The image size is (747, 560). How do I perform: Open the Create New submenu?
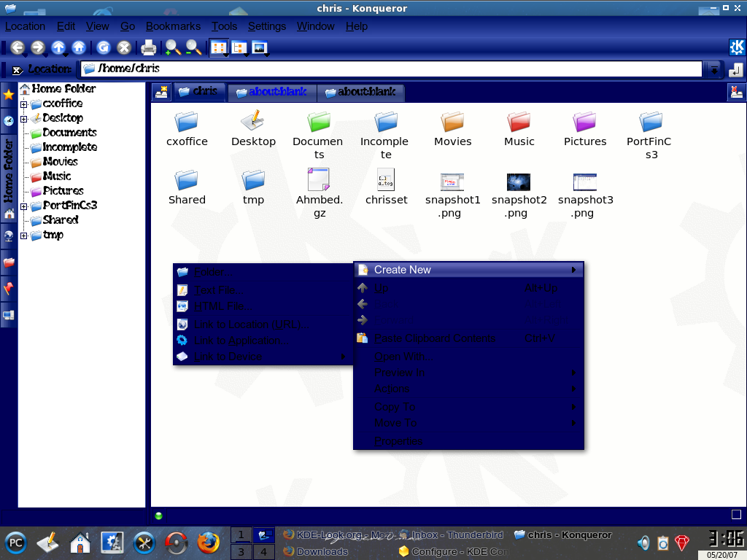469,270
